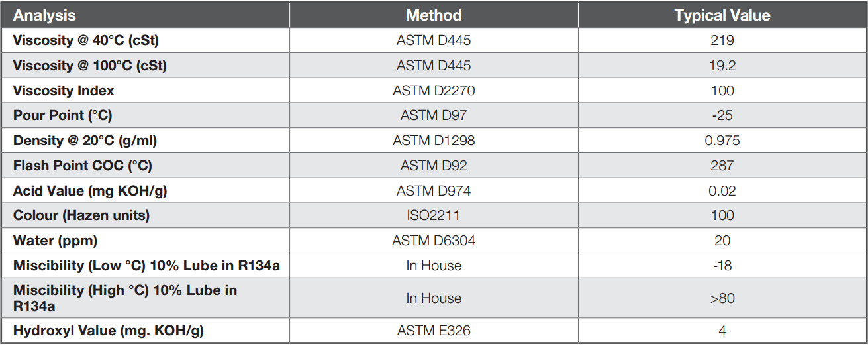Select the -25 pour point value
Image resolution: width=868 pixels, height=346 pixels.
point(722,115)
